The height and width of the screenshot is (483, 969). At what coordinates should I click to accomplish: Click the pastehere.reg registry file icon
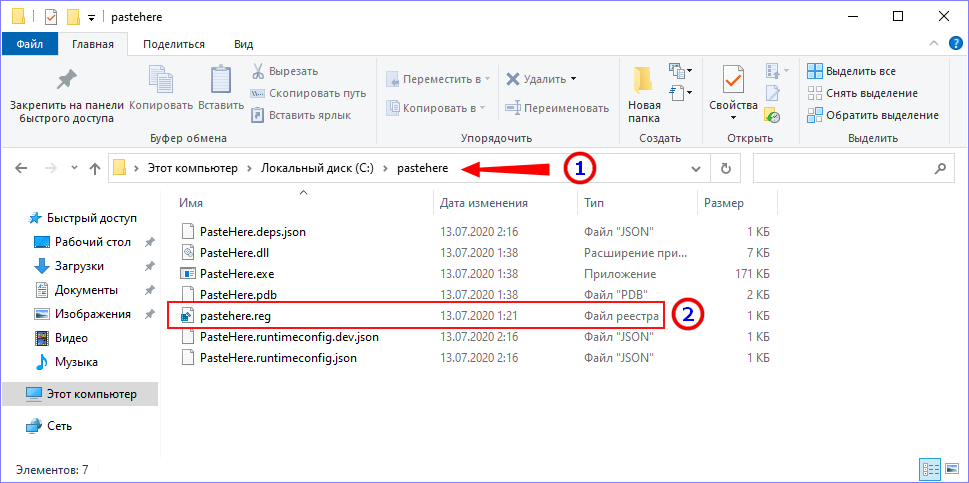click(x=187, y=316)
